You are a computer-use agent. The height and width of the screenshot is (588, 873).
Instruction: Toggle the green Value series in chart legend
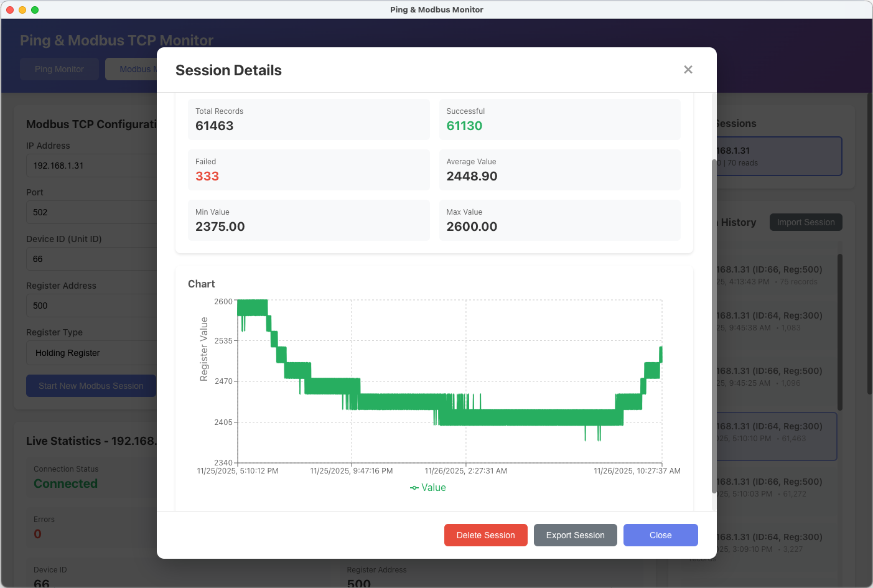point(428,487)
